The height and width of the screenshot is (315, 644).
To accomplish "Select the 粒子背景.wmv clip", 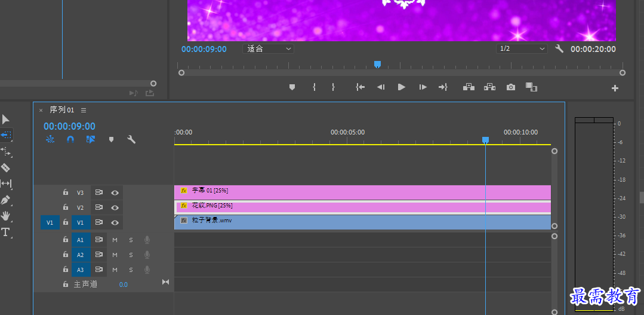I will (362, 222).
